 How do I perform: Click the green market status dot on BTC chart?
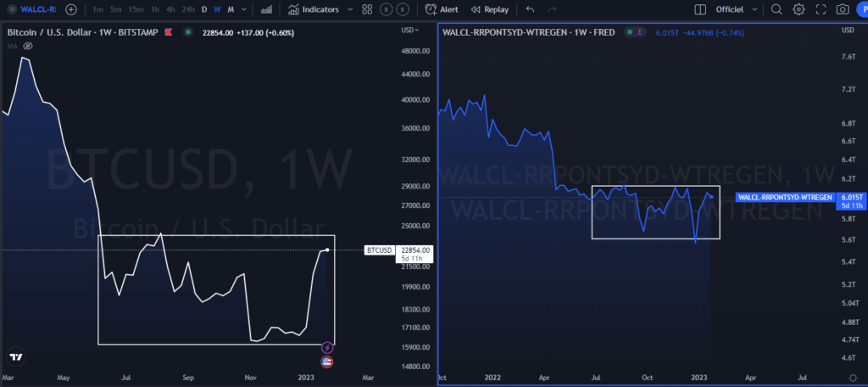pos(188,33)
